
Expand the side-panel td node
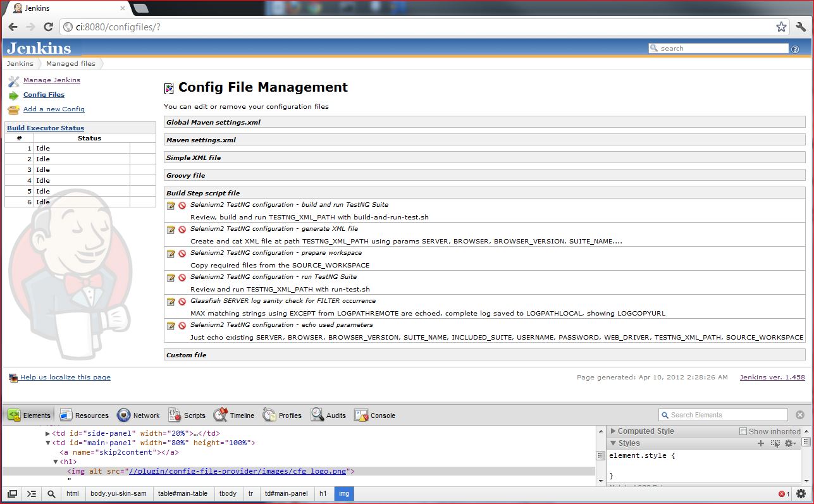[47, 433]
